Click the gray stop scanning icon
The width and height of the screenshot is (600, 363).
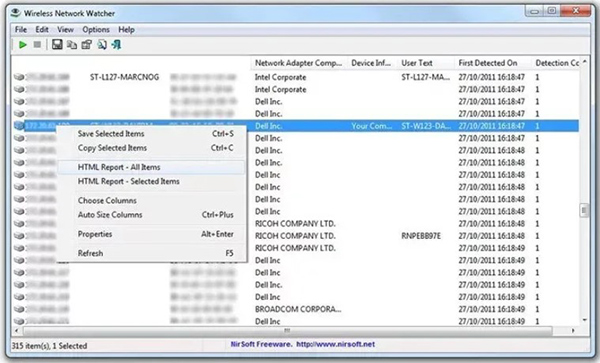37,45
